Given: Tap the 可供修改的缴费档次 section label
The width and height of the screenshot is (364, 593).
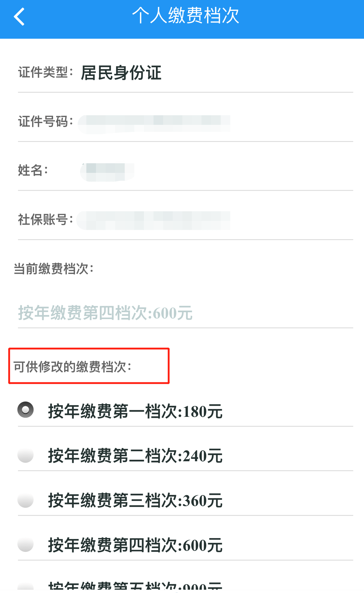Looking at the screenshot, I should pos(73,367).
